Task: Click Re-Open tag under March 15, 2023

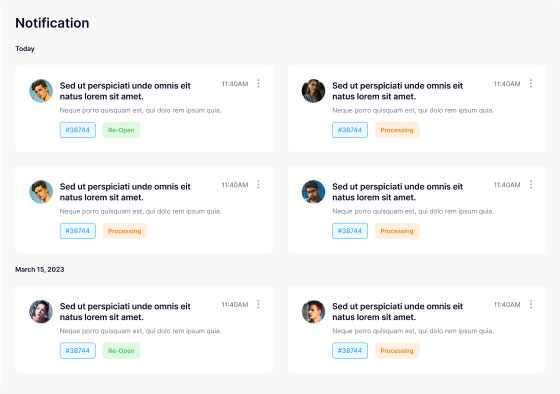Action: 121,351
